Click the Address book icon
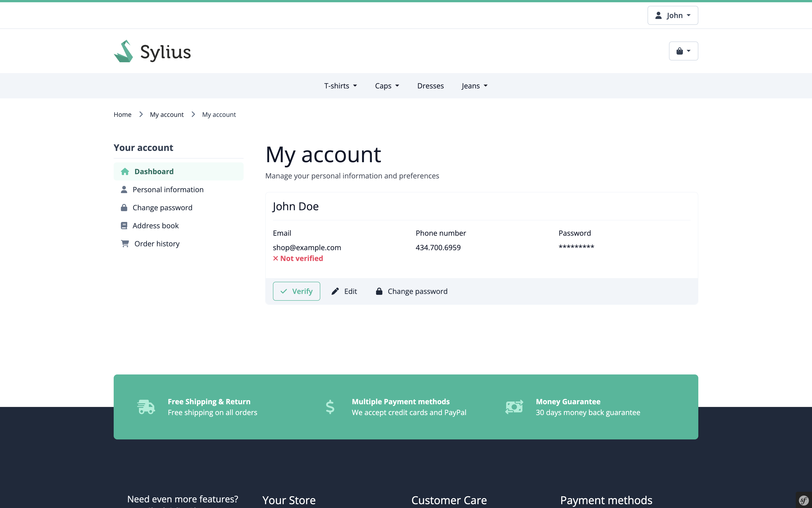 coord(124,226)
